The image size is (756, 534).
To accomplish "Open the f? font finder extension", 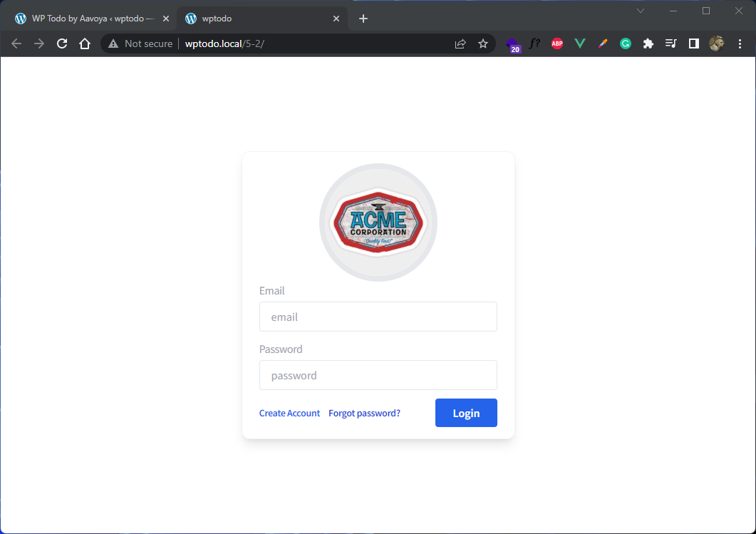I will click(534, 44).
